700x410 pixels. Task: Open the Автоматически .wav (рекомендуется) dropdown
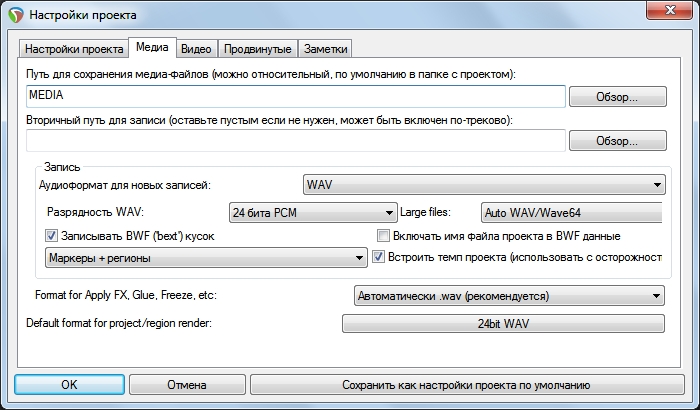pyautogui.click(x=509, y=296)
